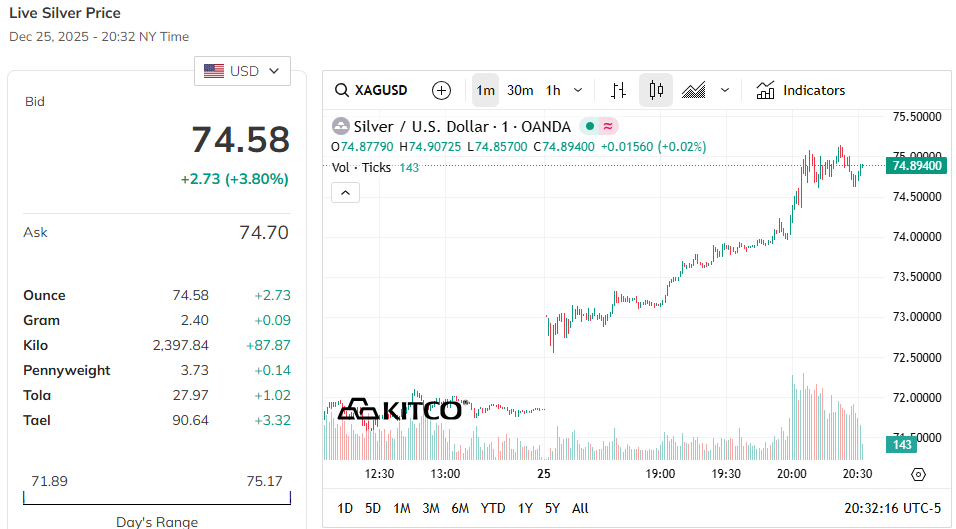Select the 5D date range
The image size is (956, 529).
point(373,508)
